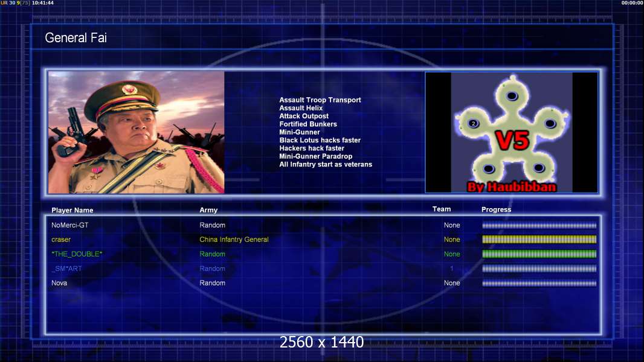
Task: Click 'Attack Outpost' ability line
Action: (303, 116)
